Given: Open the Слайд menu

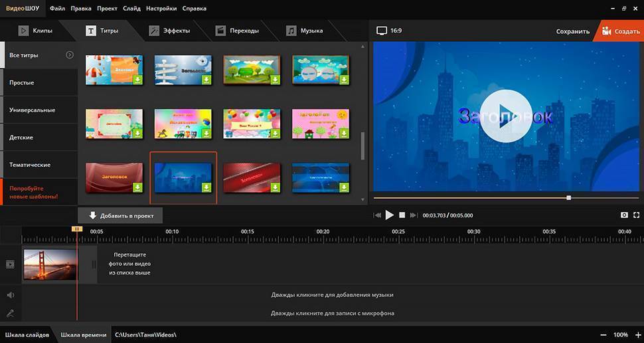Looking at the screenshot, I should [x=131, y=9].
